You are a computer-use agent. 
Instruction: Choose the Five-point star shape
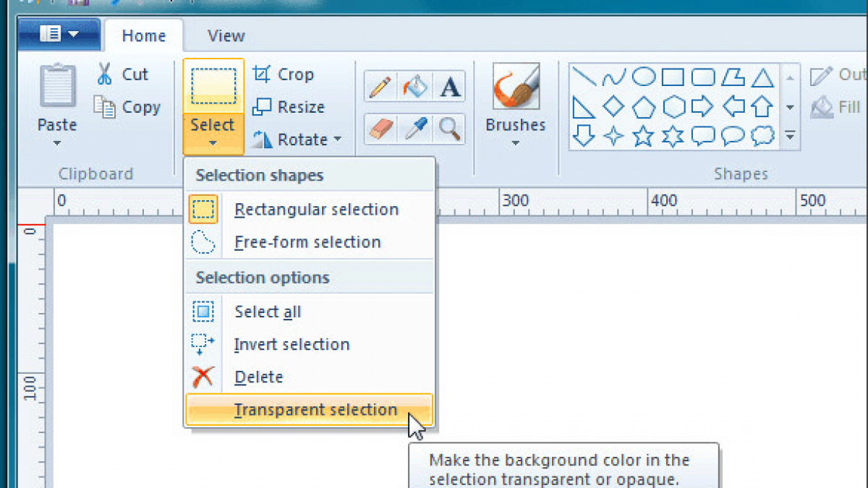click(644, 136)
